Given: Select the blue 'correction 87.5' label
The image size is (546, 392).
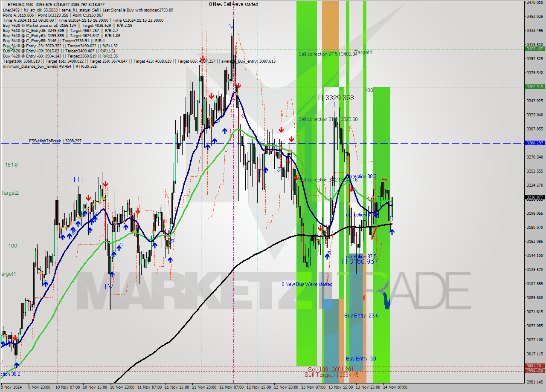Looking at the screenshot, I should click(361, 257).
